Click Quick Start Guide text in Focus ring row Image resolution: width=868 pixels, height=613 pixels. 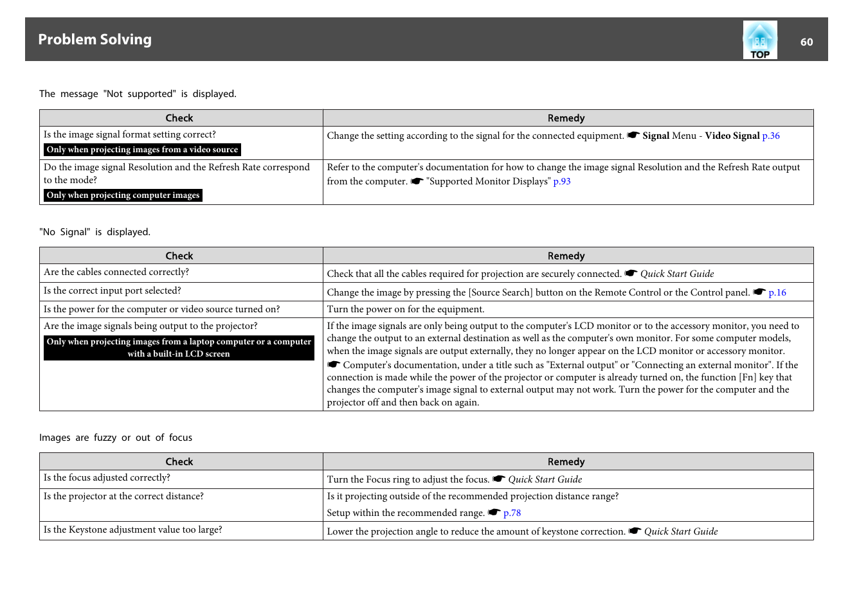pos(545,479)
